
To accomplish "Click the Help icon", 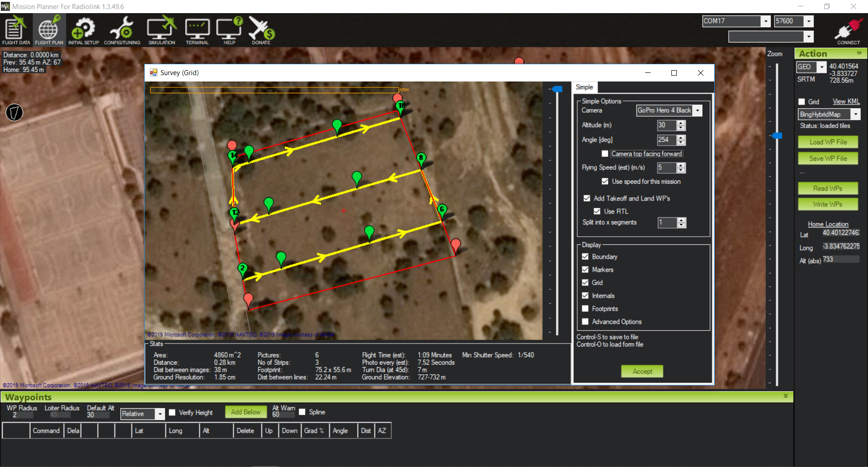I will (229, 30).
